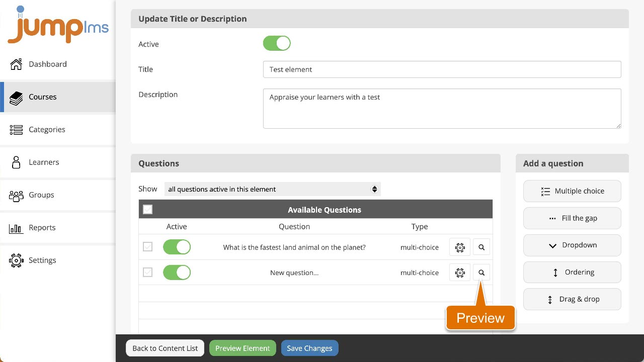Click into the Title input field
Viewport: 644px width, 362px height.
pyautogui.click(x=442, y=69)
